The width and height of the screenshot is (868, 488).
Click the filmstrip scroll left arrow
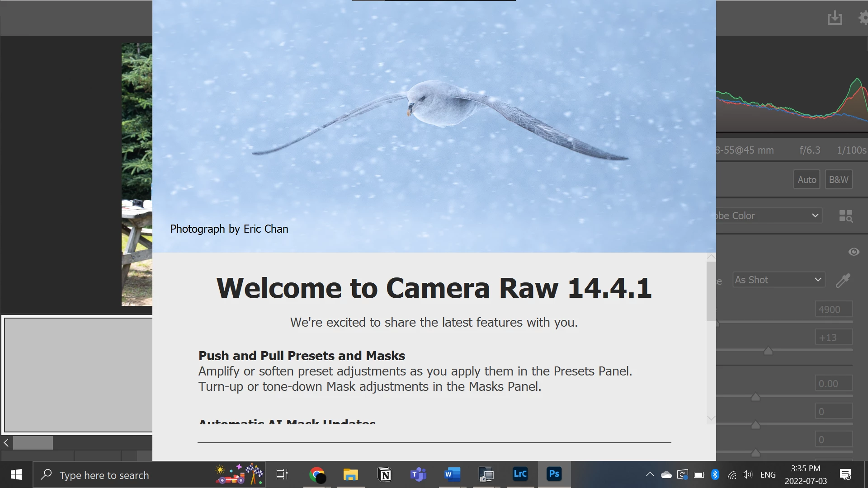click(6, 443)
